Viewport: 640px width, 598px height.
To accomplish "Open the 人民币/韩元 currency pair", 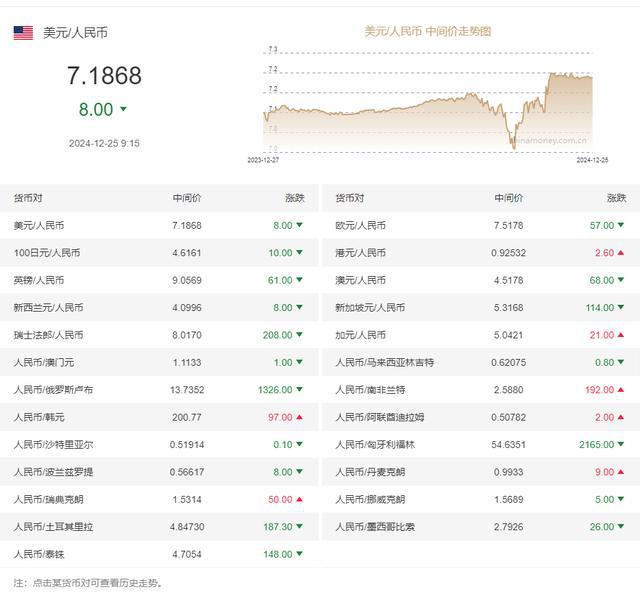I will pos(39,417).
